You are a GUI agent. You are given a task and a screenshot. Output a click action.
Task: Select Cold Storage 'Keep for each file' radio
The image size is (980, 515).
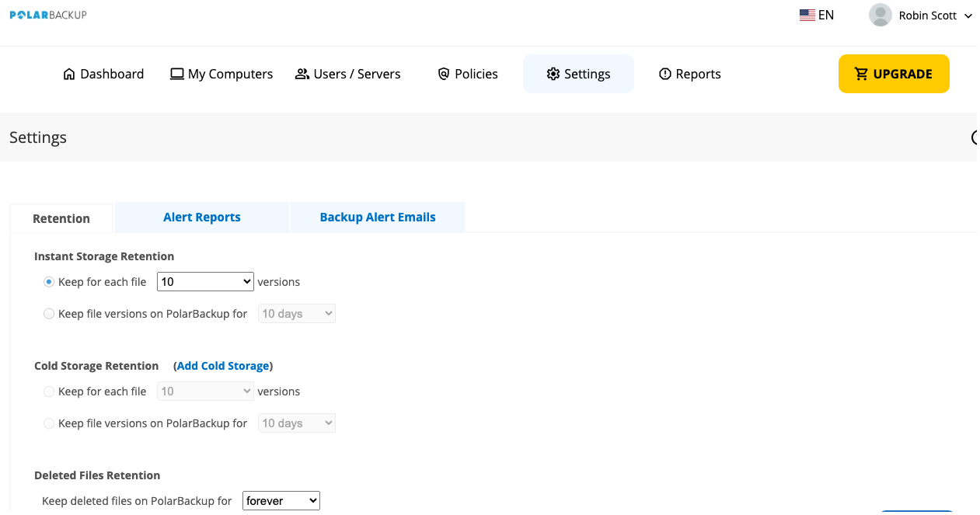[49, 391]
